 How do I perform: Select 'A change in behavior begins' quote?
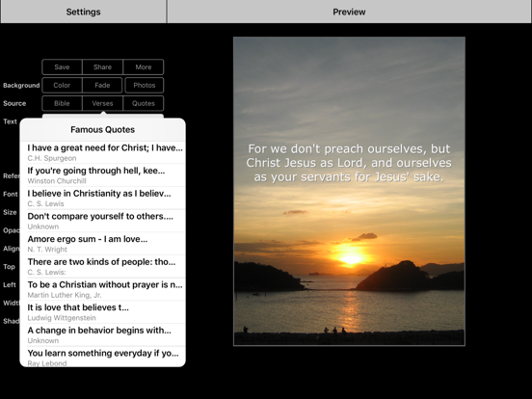[103, 334]
